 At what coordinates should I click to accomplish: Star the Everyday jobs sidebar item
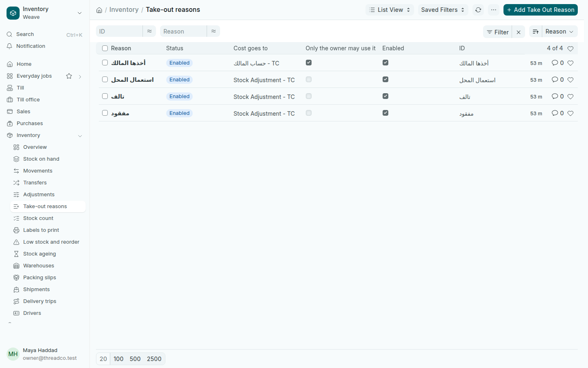[69, 76]
